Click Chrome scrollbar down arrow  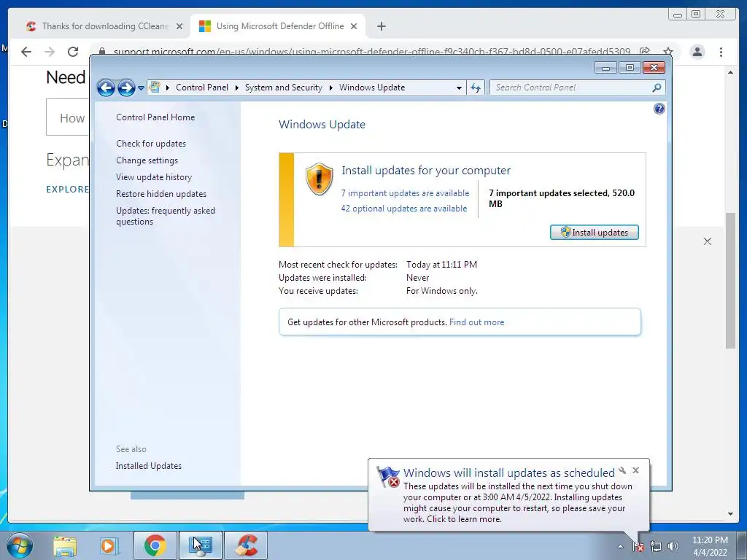[730, 514]
